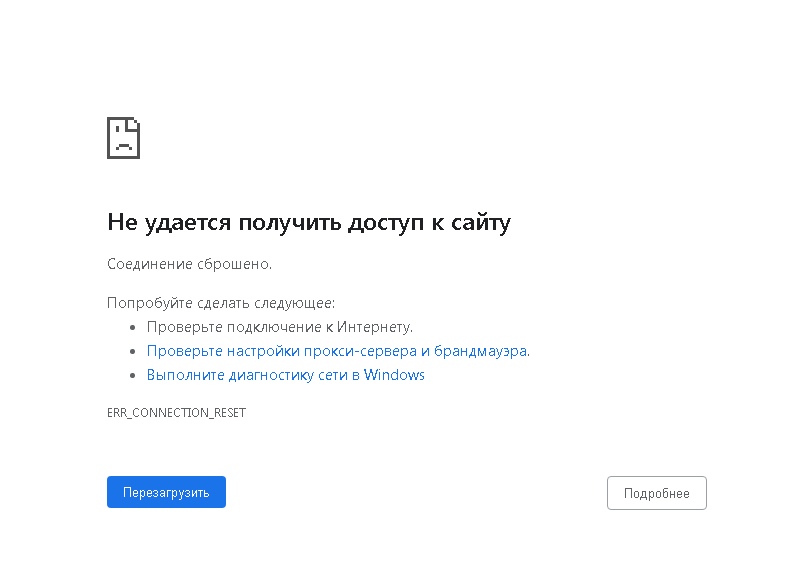Run Windows network diagnostics link
Image resolution: width=790 pixels, height=572 pixels.
pyautogui.click(x=286, y=375)
